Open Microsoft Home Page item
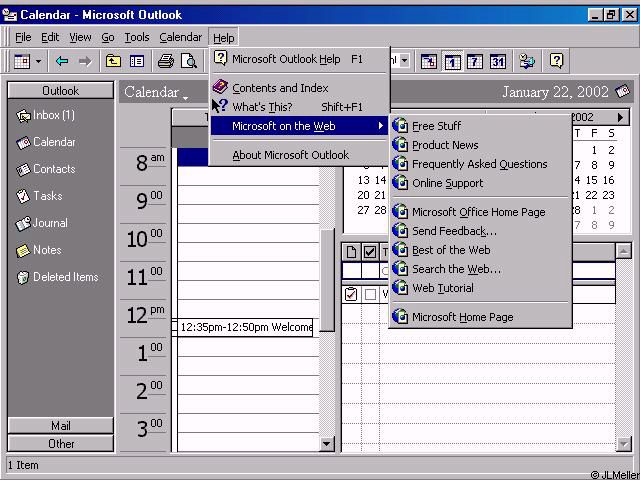This screenshot has width=640, height=480. point(480,317)
